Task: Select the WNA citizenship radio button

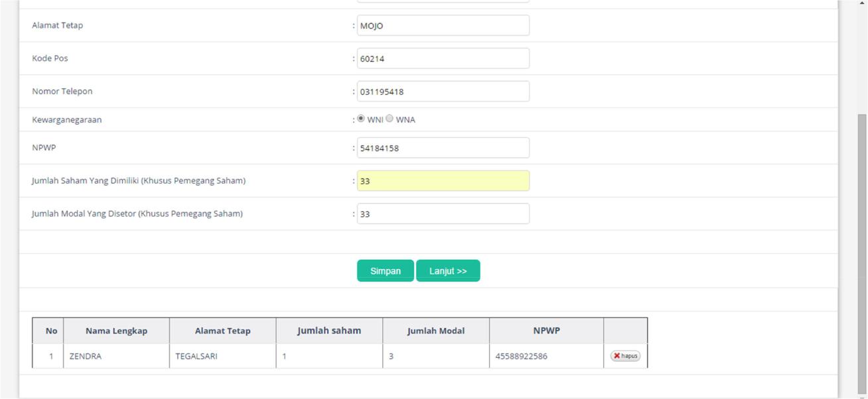Action: 390,119
